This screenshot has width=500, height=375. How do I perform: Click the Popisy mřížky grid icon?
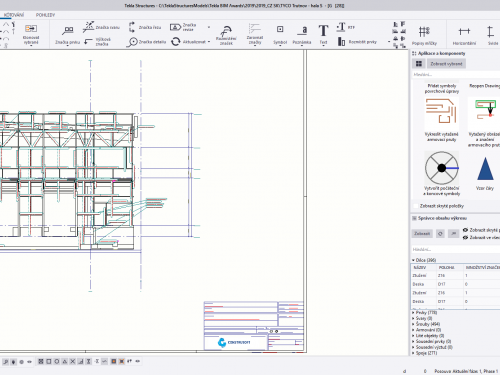click(424, 32)
